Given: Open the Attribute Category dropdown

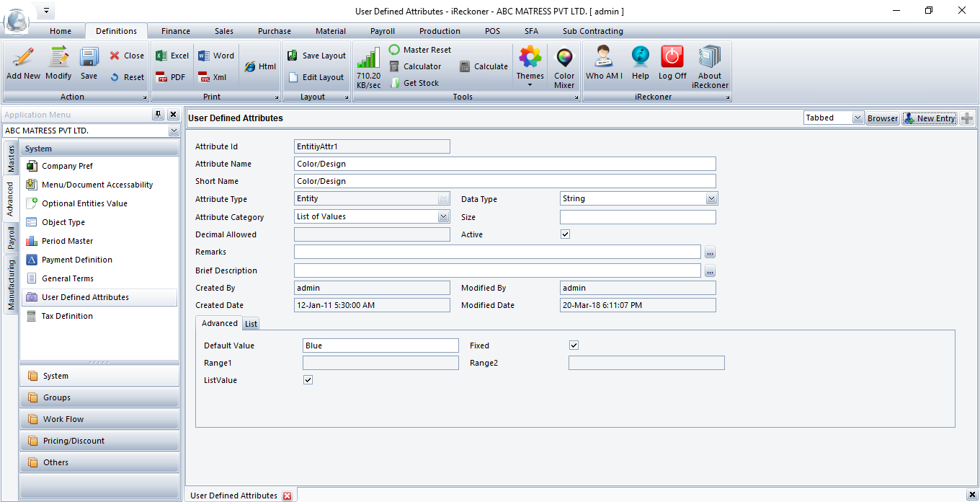Looking at the screenshot, I should point(443,216).
